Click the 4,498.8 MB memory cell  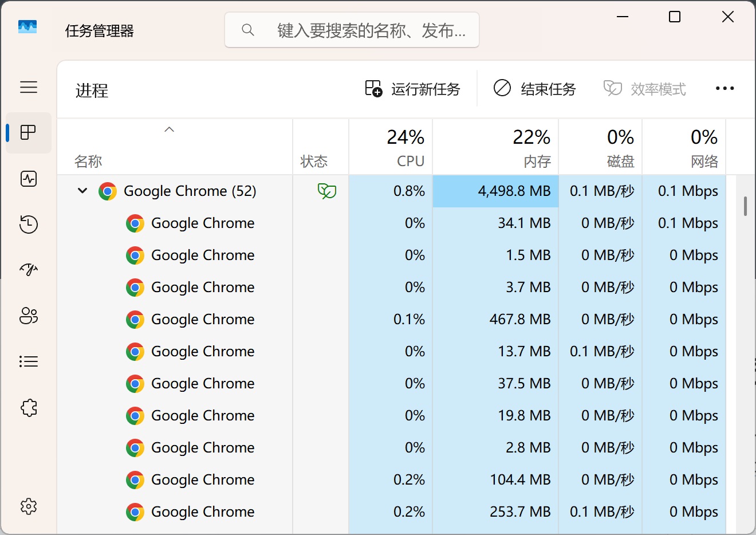pos(495,191)
